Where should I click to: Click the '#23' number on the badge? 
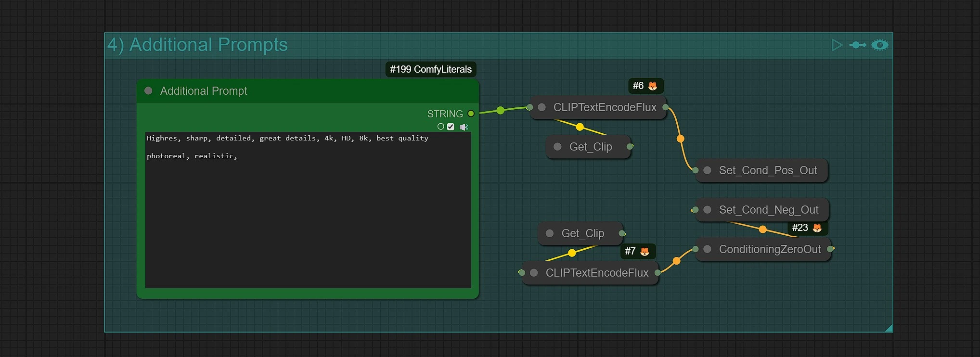pyautogui.click(x=799, y=228)
